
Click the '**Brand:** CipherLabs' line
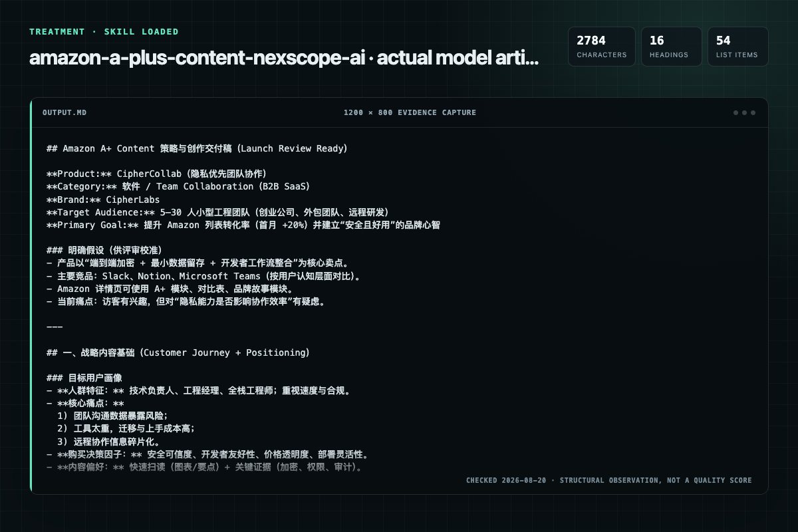[x=103, y=199]
